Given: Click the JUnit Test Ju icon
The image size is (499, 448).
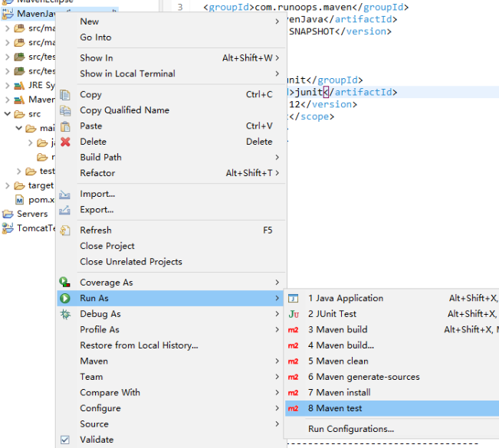Looking at the screenshot, I should click(293, 314).
